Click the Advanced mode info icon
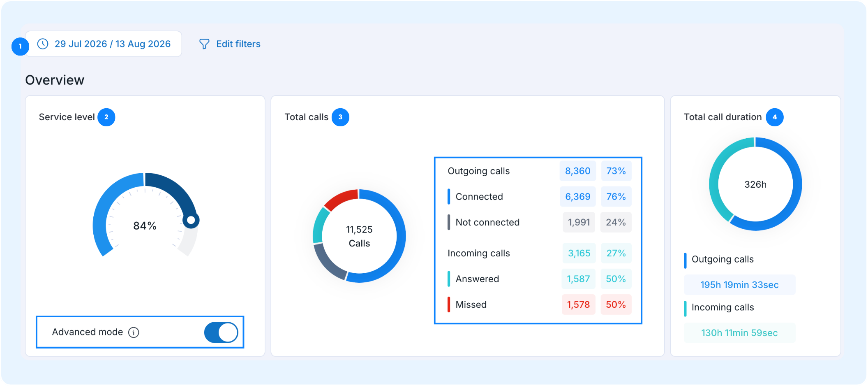Viewport: 868px width, 386px height. click(134, 333)
